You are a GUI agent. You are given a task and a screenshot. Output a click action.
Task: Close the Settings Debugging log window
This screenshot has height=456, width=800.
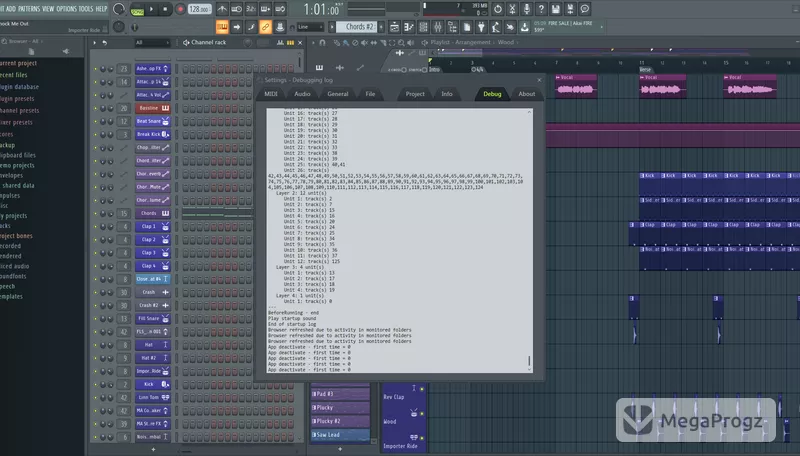[x=539, y=80]
